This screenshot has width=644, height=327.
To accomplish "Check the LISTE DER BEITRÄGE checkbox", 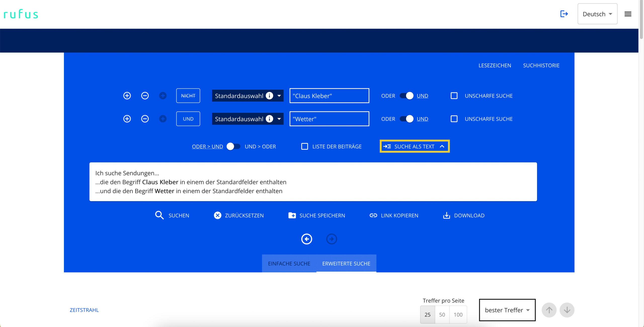I will [x=305, y=147].
